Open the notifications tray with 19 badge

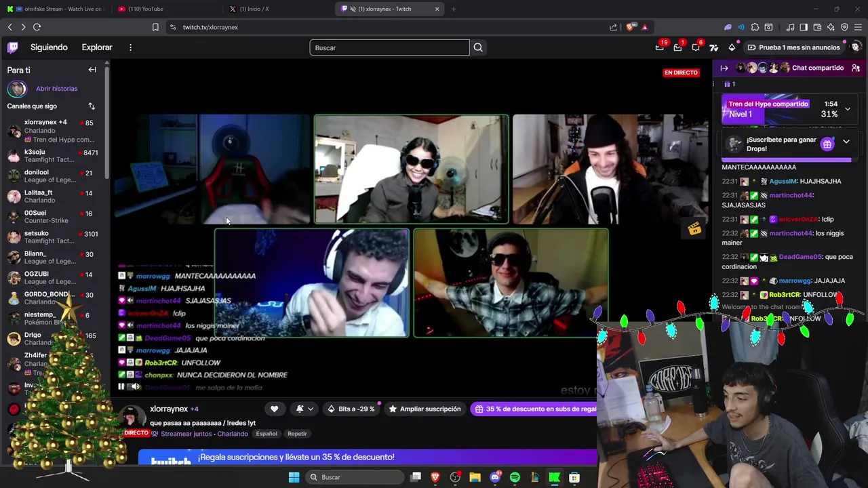(x=660, y=47)
